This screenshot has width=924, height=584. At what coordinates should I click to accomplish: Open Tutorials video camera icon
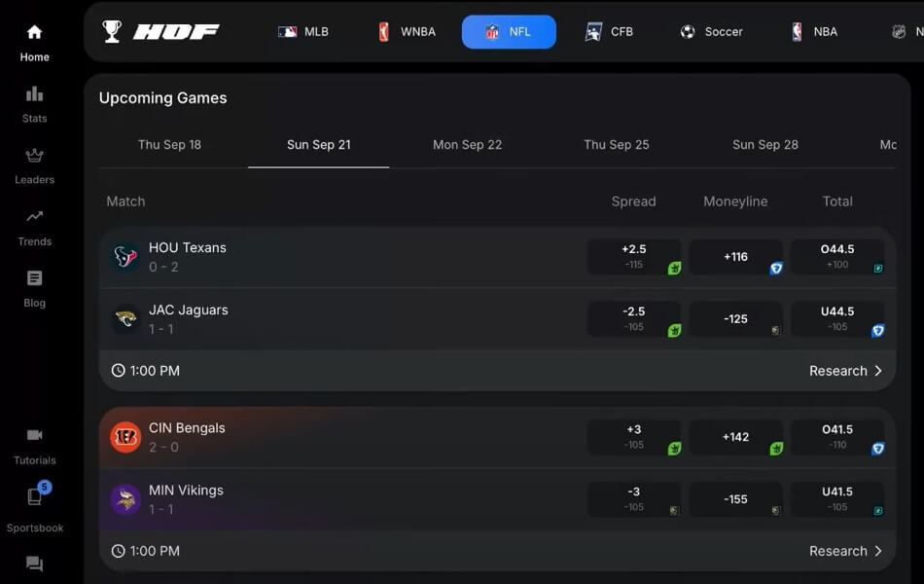(x=34, y=436)
